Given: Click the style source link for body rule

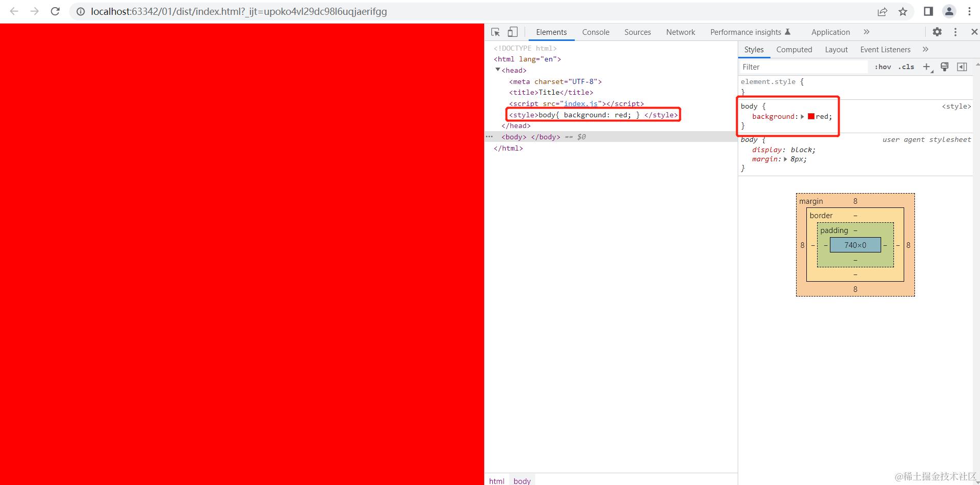Looking at the screenshot, I should coord(956,106).
